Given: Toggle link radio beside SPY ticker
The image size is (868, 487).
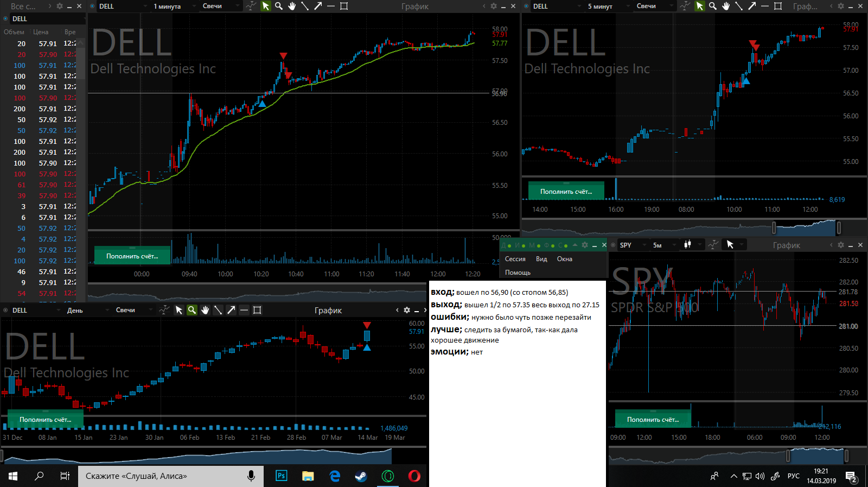Looking at the screenshot, I should (x=613, y=245).
